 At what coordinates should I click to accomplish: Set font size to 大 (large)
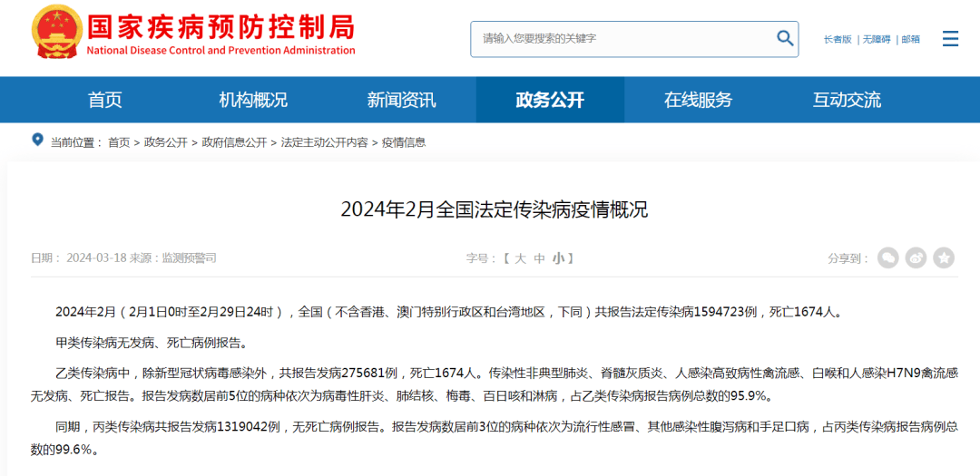(520, 258)
